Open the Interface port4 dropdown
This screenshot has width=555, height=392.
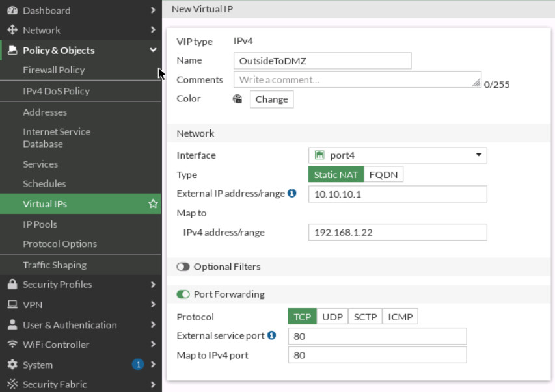(x=397, y=155)
